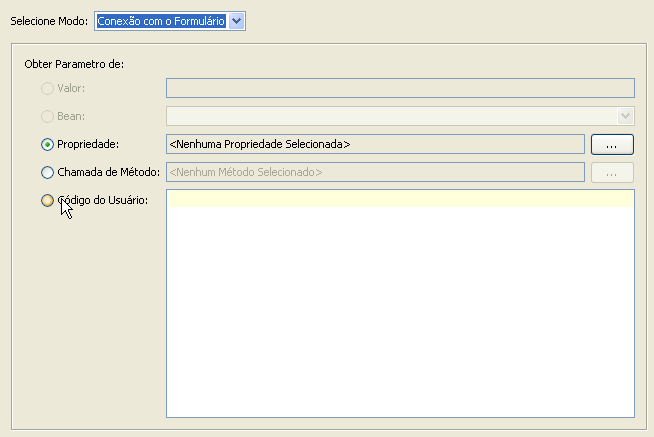Open the Selecione Modo dropdown
The width and height of the screenshot is (654, 437).
pos(236,21)
